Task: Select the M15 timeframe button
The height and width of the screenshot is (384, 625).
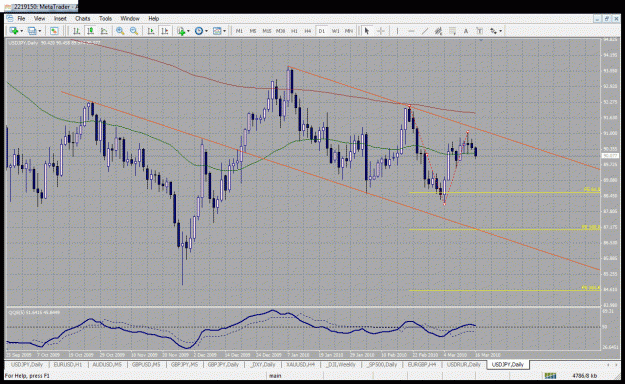Action: point(267,31)
